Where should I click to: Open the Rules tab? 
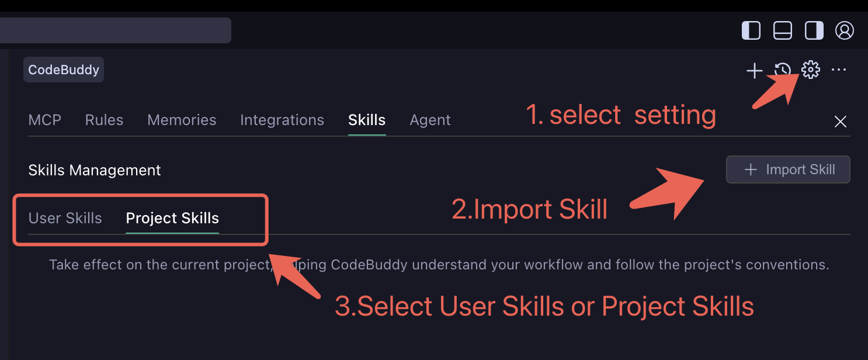click(x=104, y=120)
